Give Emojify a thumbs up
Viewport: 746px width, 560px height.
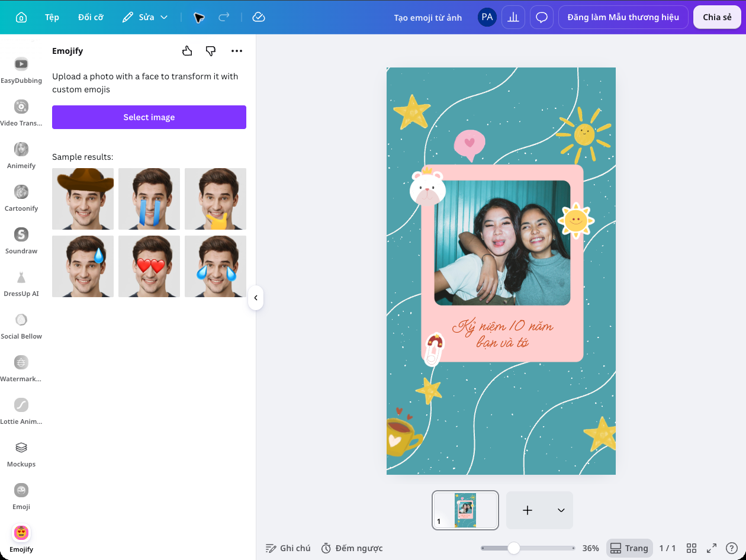[187, 51]
